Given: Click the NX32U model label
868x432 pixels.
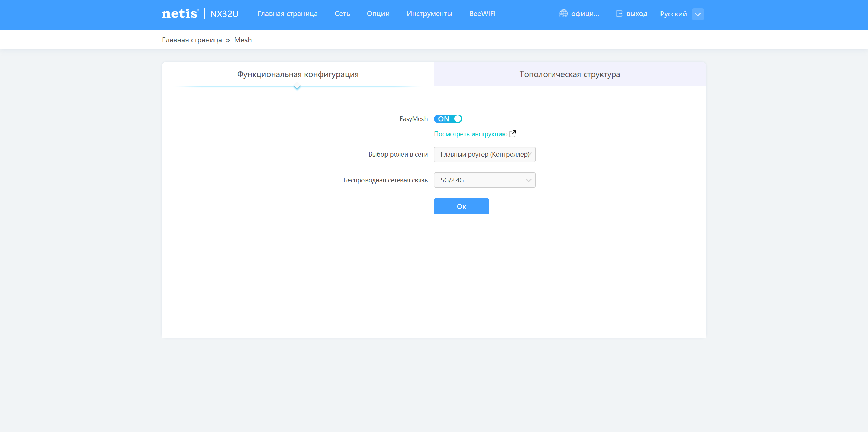Looking at the screenshot, I should pos(224,14).
